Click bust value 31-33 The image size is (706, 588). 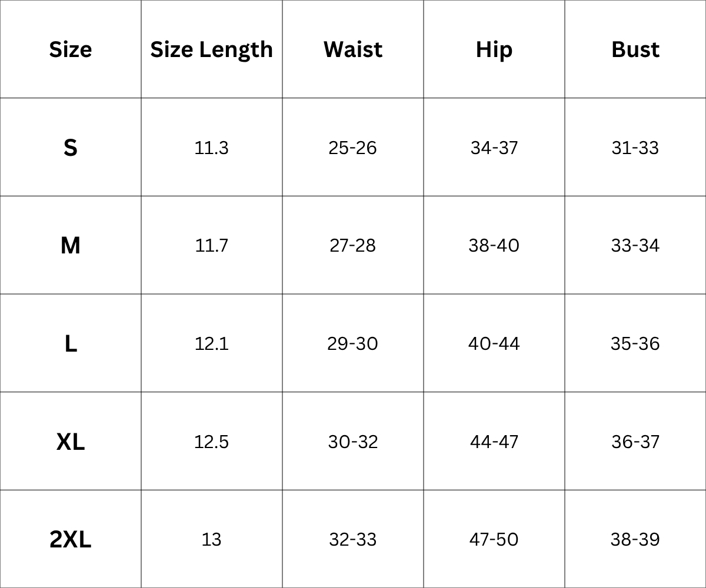click(635, 148)
